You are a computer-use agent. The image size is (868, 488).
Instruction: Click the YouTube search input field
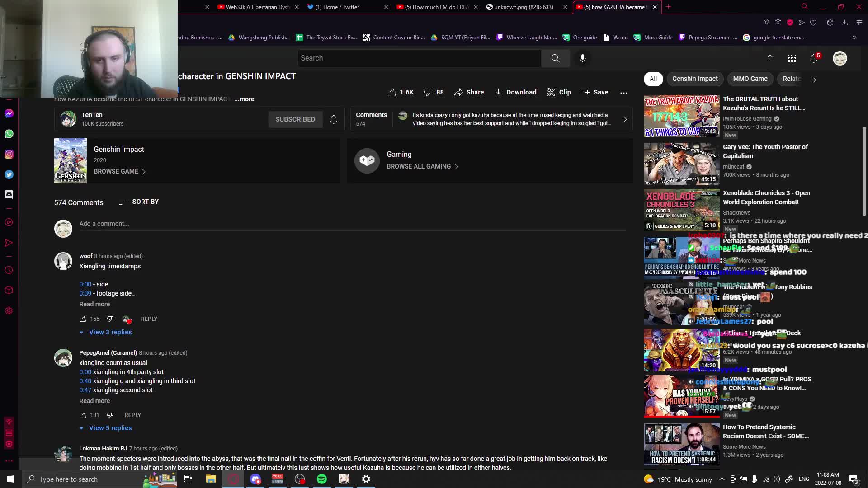point(420,58)
